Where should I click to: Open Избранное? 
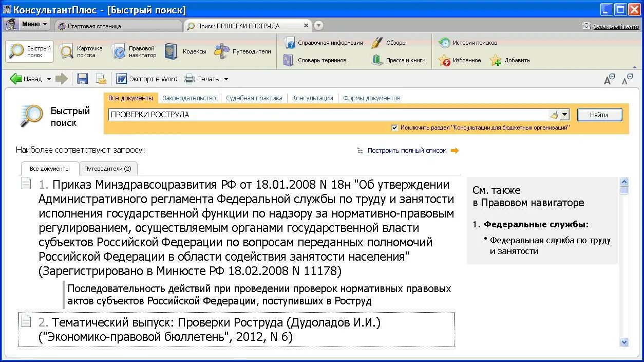pyautogui.click(x=460, y=60)
